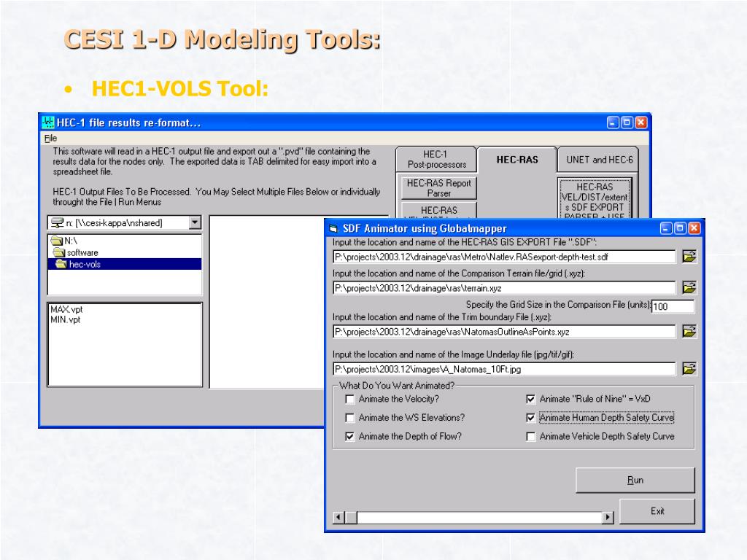Click HEC-RAS VEL/DIST/extents SDF EXPORT PARSER button
Image resolution: width=747 pixels, height=560 pixels.
click(595, 198)
